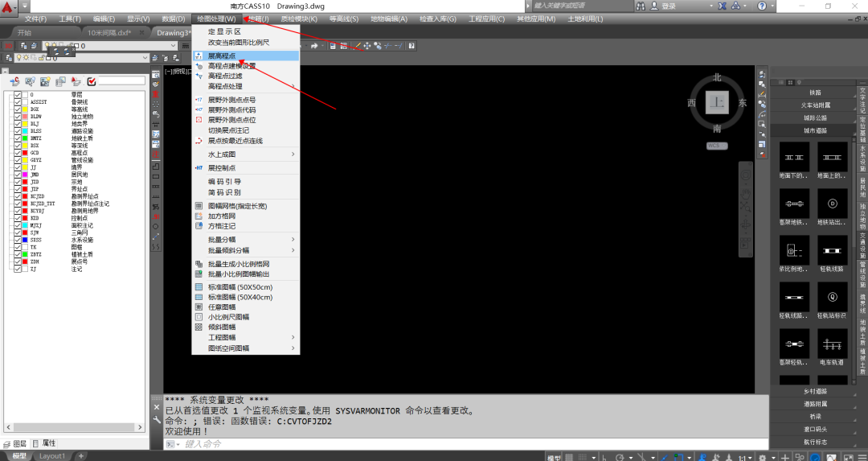Switch to the 属性 panel tab
868x461 pixels.
click(x=44, y=443)
